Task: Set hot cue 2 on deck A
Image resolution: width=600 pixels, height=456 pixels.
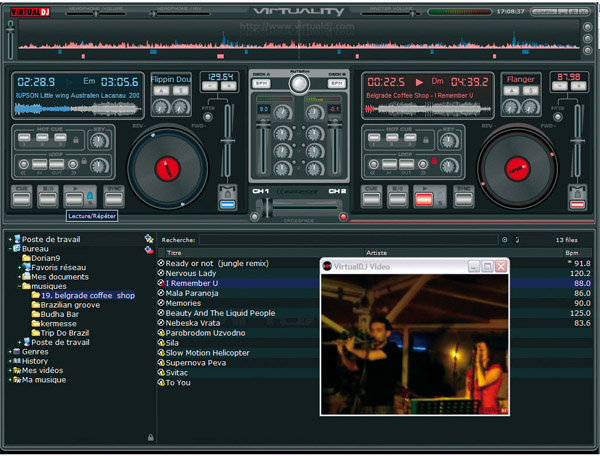Action: coord(42,137)
